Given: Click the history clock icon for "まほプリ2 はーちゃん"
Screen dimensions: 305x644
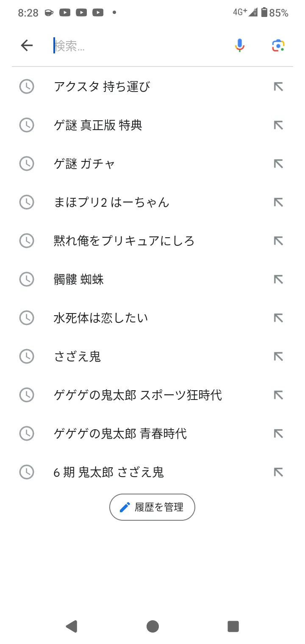Looking at the screenshot, I should [27, 203].
